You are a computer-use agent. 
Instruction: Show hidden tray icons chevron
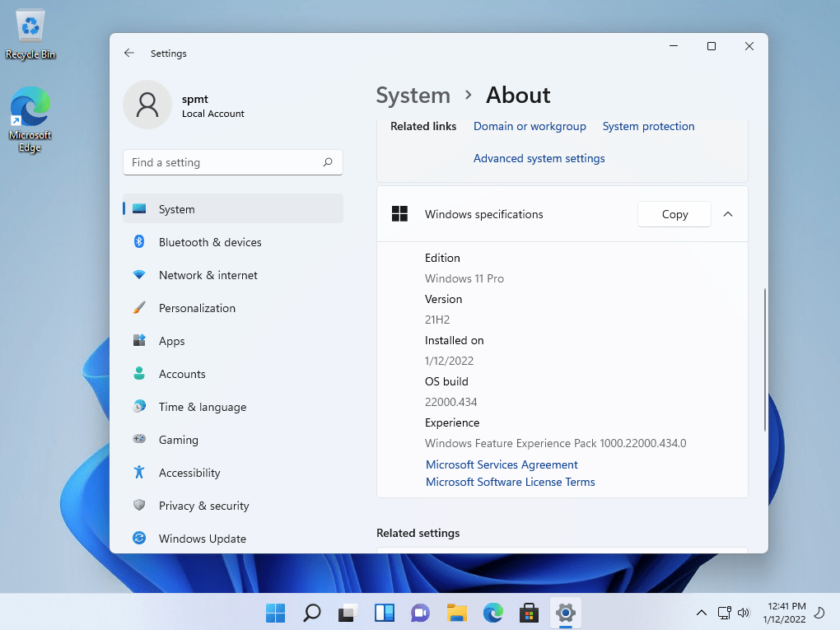(x=702, y=613)
